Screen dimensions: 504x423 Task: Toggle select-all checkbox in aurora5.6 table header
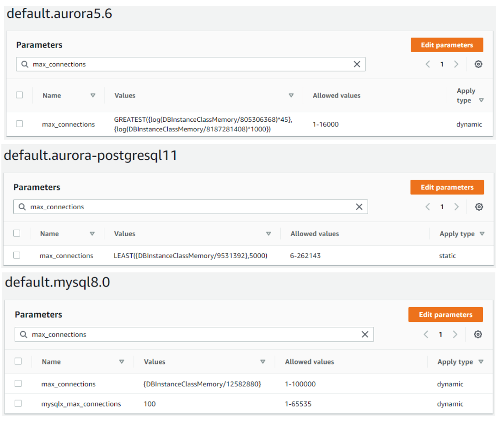pos(20,95)
